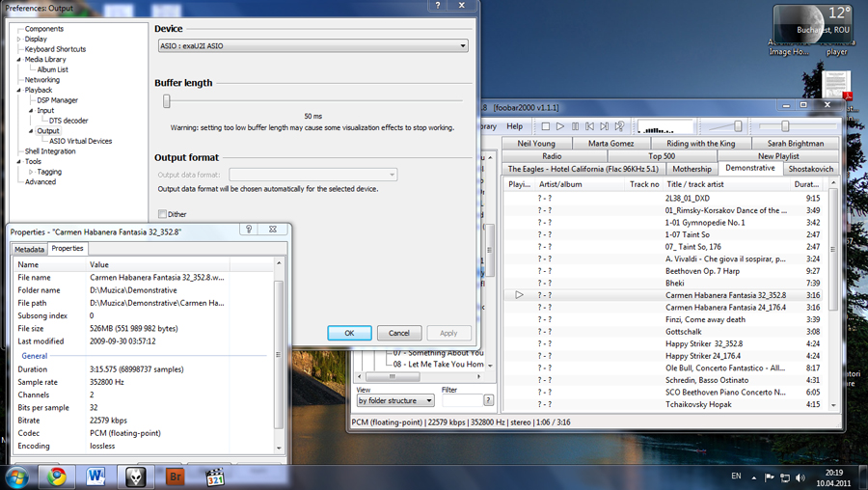Screen dimensions: 868x490
Task: Collapse the Output tree node
Action: 31,131
